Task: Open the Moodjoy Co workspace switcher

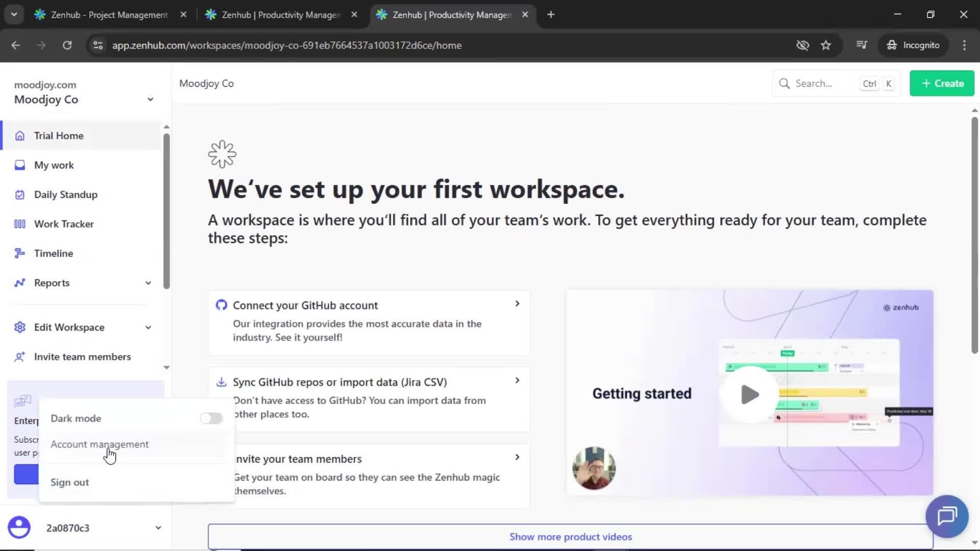Action: (150, 99)
